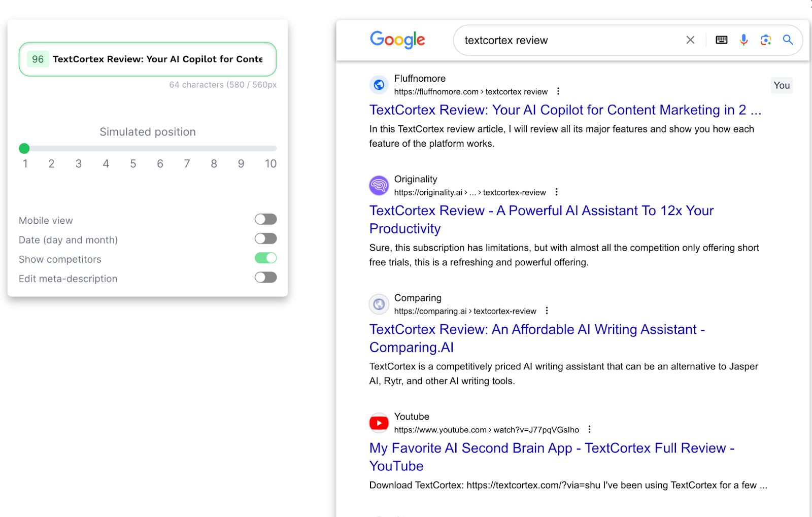
Task: Click Comparing snippet about competitively priced assistant
Action: point(564,373)
